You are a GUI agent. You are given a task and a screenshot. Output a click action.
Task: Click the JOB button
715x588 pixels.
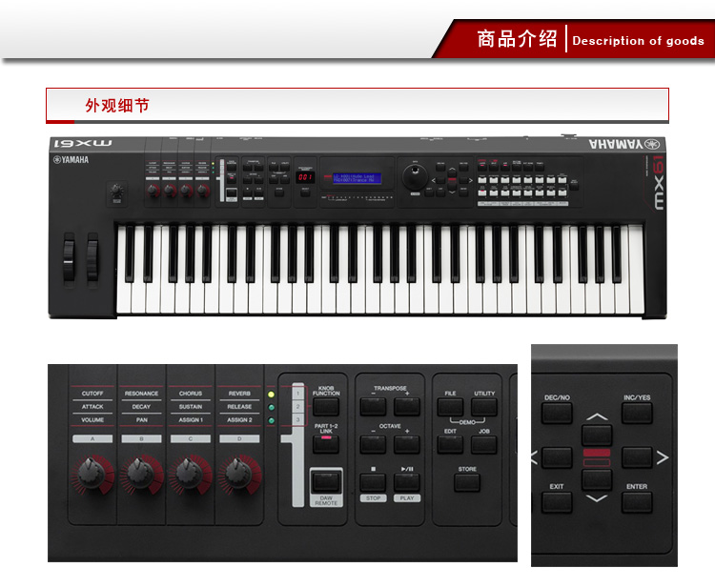483,444
